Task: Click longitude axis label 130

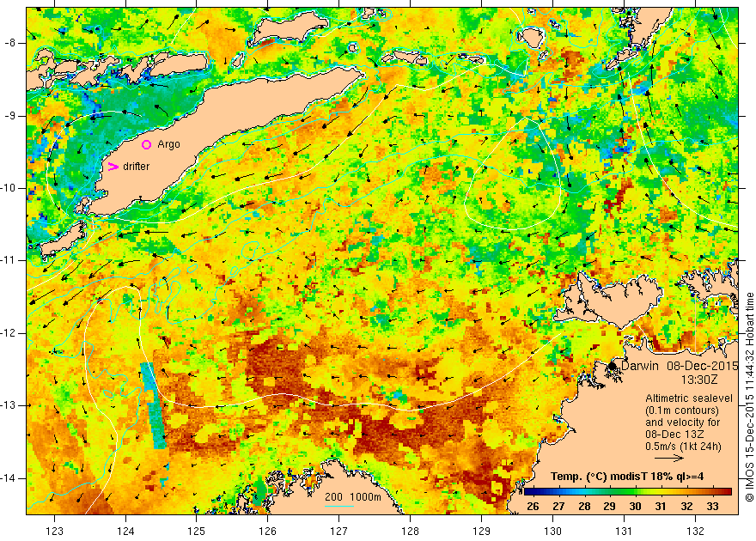Action: click(x=552, y=532)
